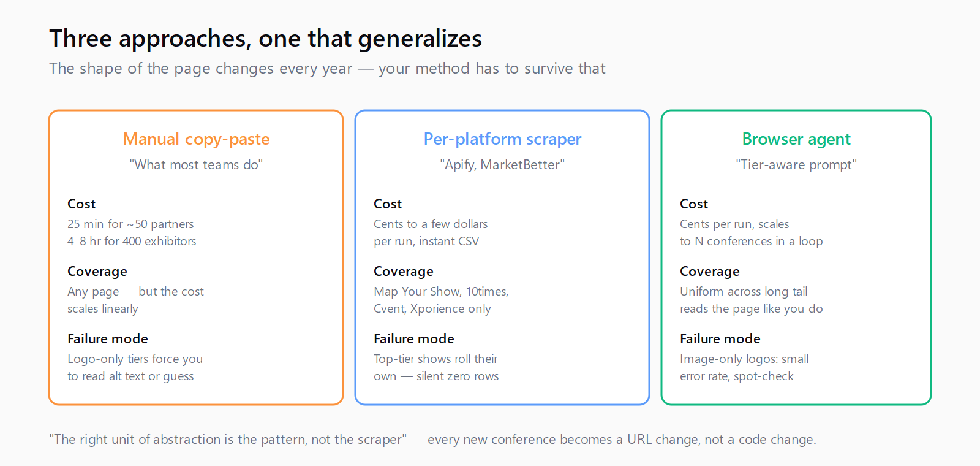Click "Top-tier shows roll their" text line
980x466 pixels.
click(x=435, y=359)
